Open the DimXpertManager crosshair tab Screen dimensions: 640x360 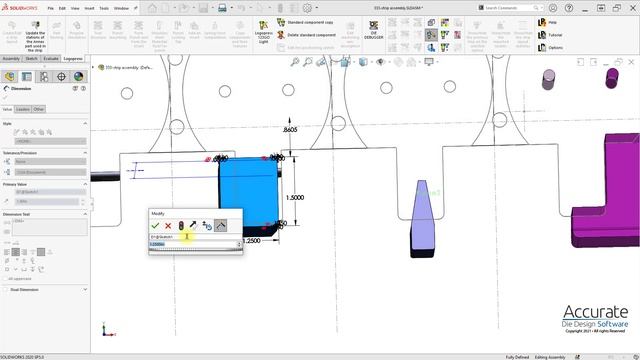[61, 76]
